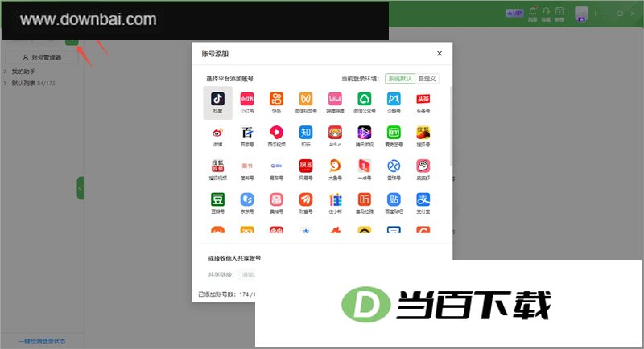
Task: Switch login environment to 系统默认
Action: point(400,78)
